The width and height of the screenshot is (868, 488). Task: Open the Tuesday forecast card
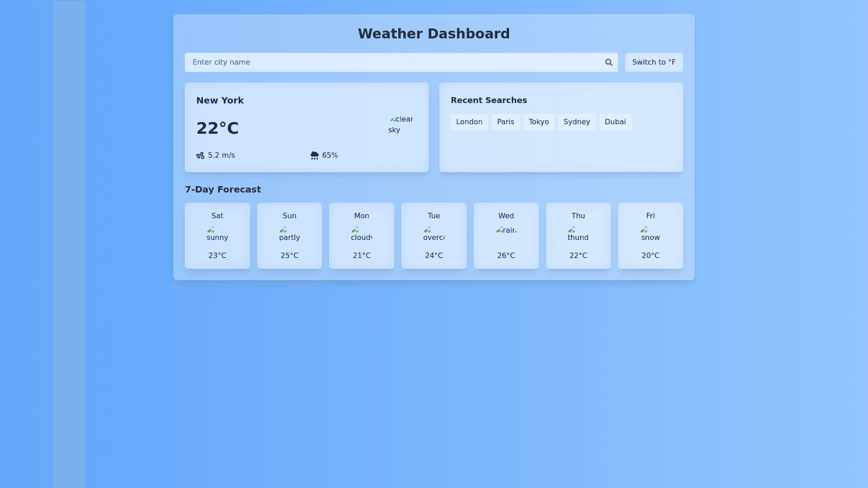point(434,236)
